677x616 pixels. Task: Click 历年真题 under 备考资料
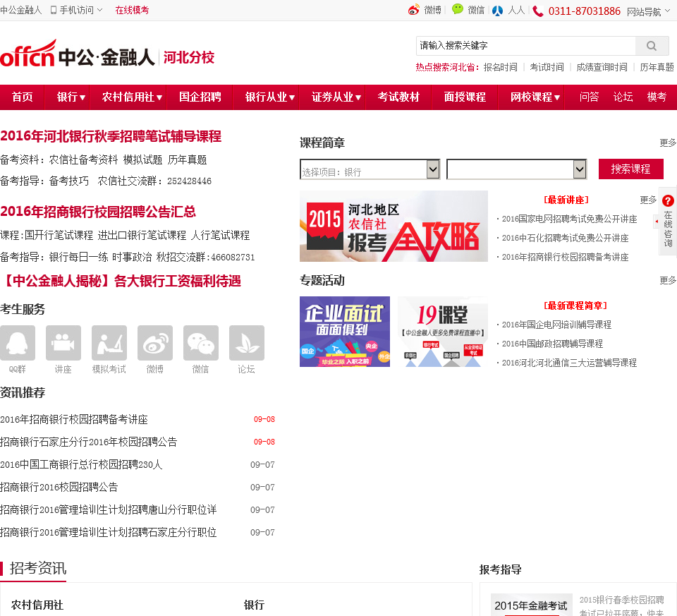coord(188,160)
